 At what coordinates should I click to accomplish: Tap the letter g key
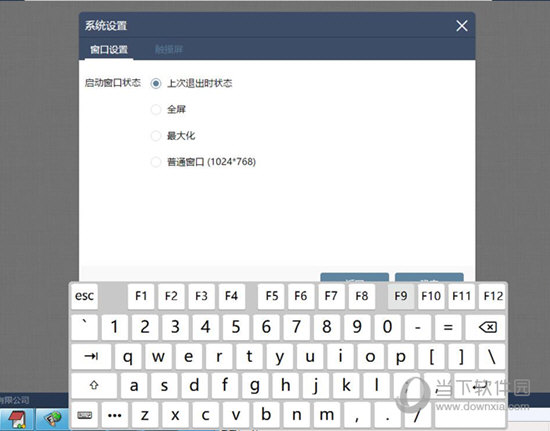(255, 385)
